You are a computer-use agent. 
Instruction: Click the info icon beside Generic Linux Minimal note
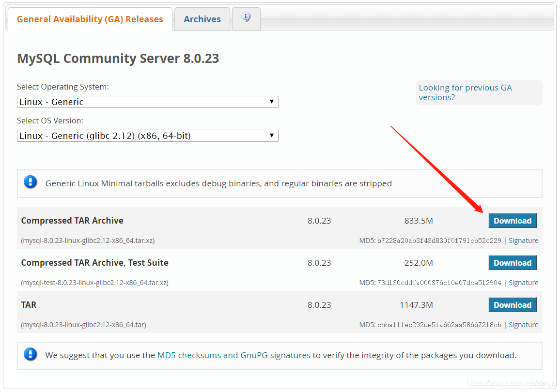31,182
